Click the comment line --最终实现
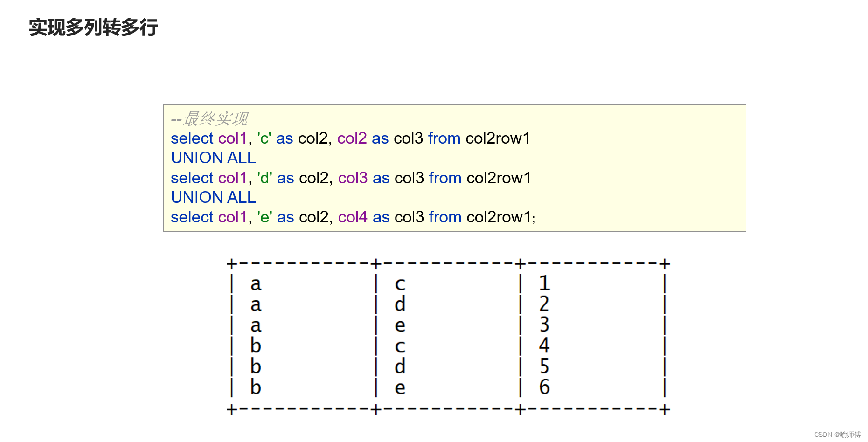This screenshot has width=868, height=442. [209, 119]
